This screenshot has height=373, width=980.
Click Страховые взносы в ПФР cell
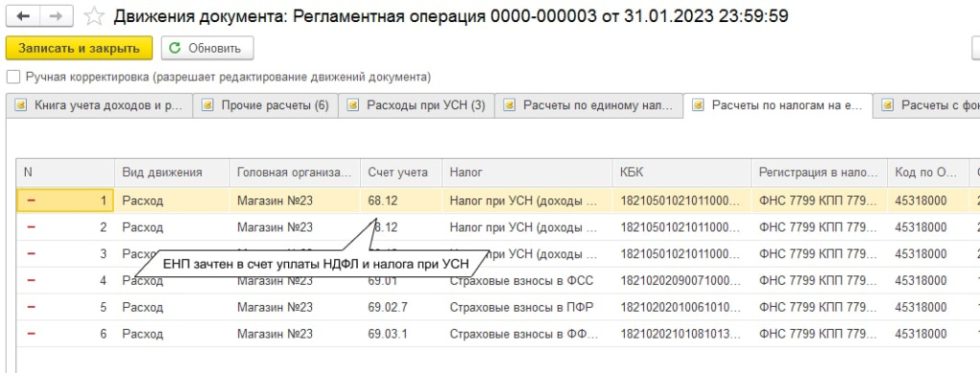[527, 307]
